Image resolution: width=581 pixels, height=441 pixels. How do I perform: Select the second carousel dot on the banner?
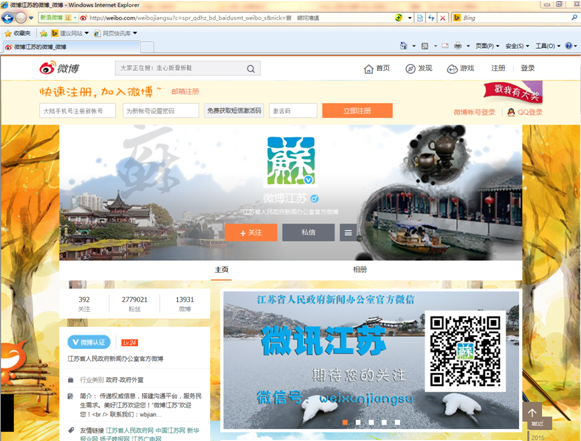tap(358, 422)
